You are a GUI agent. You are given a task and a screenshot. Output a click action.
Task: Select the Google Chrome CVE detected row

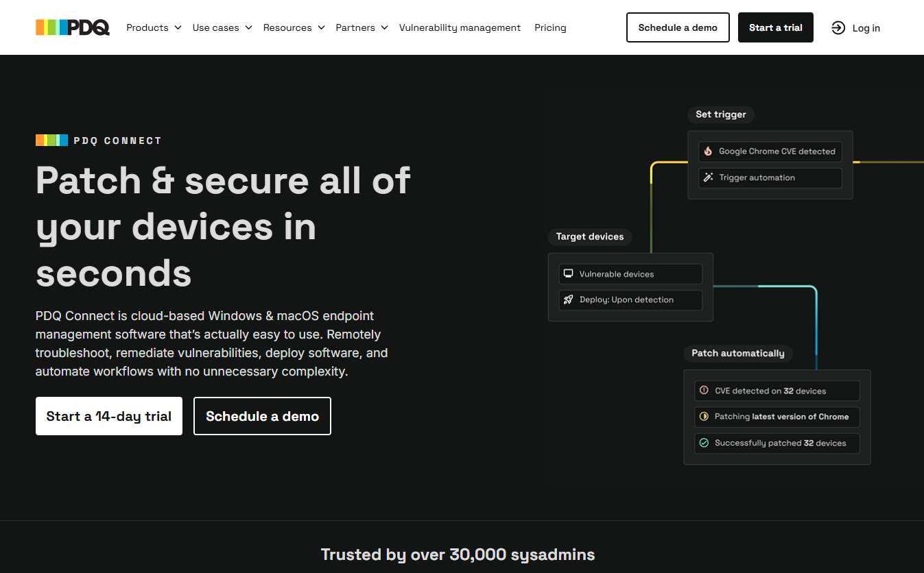point(770,151)
